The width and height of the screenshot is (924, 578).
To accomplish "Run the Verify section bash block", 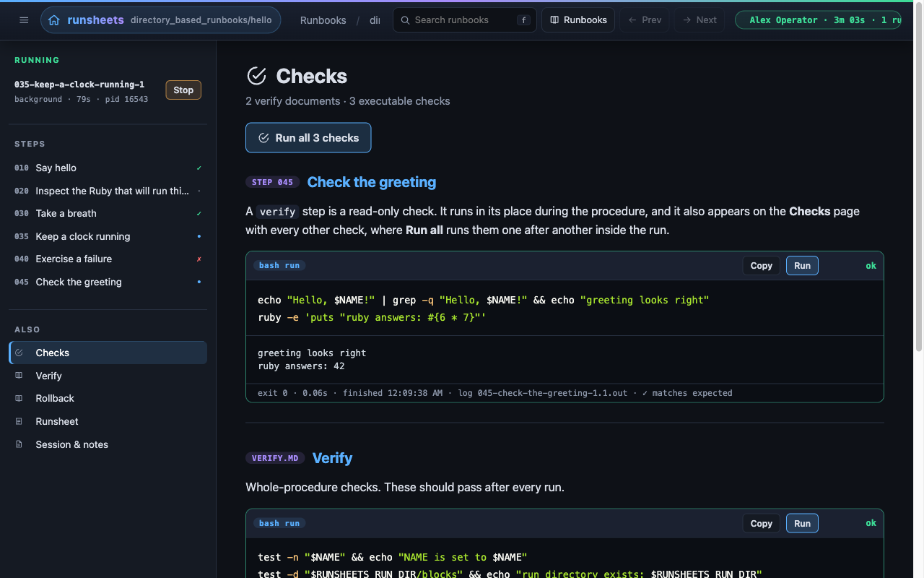I will pos(802,524).
